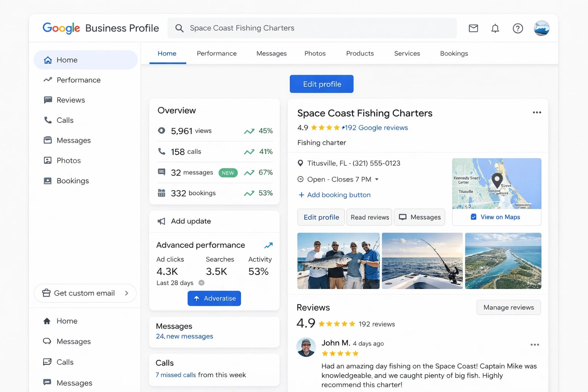
Task: Select the Photos icon in the sidebar
Action: (x=47, y=160)
